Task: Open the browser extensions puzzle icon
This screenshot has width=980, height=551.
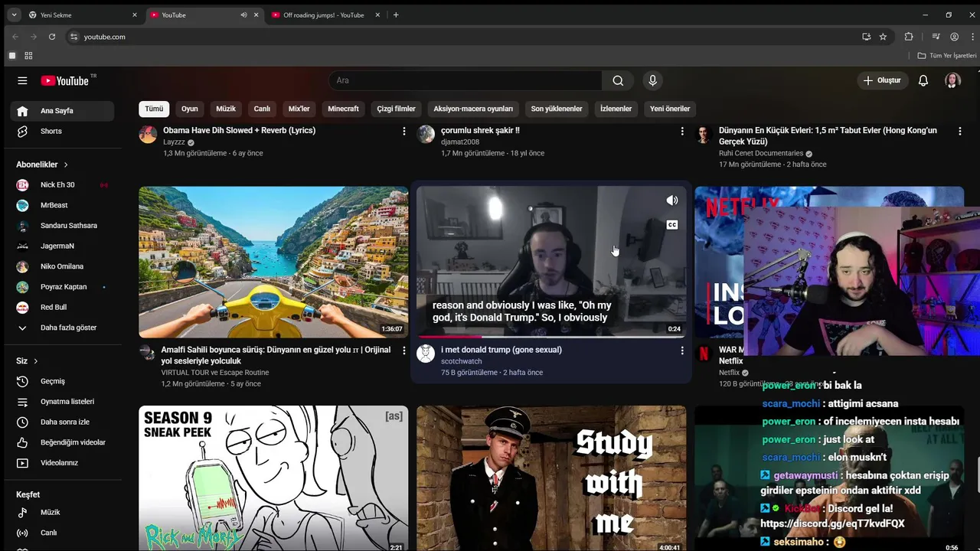Action: pyautogui.click(x=909, y=37)
